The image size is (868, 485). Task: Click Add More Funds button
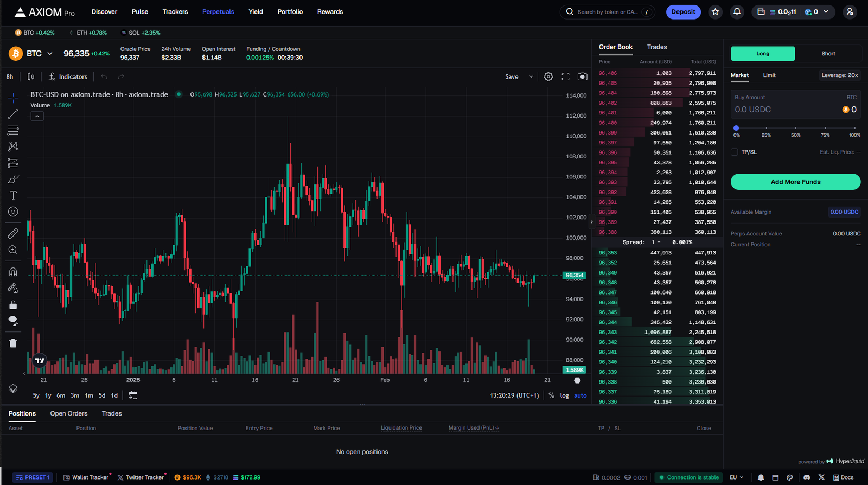point(795,182)
